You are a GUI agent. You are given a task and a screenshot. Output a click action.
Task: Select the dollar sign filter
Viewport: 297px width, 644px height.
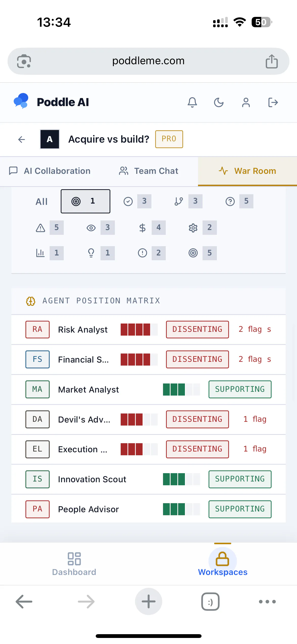coord(152,228)
